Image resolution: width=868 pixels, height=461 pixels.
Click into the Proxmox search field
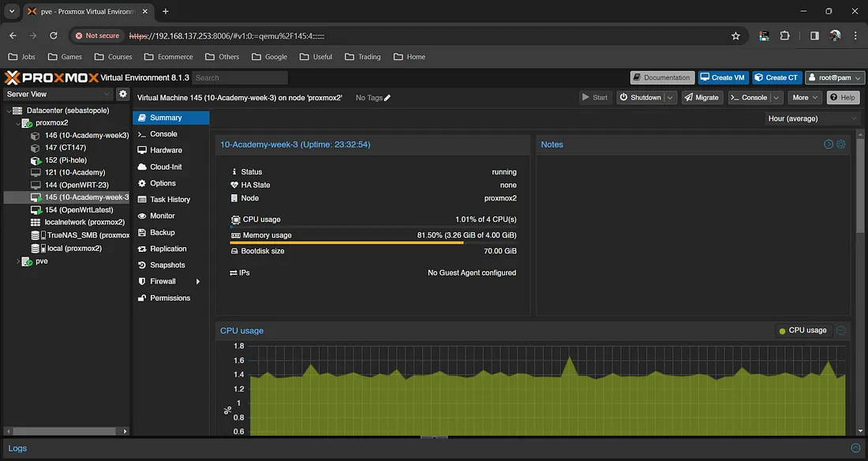(x=240, y=77)
